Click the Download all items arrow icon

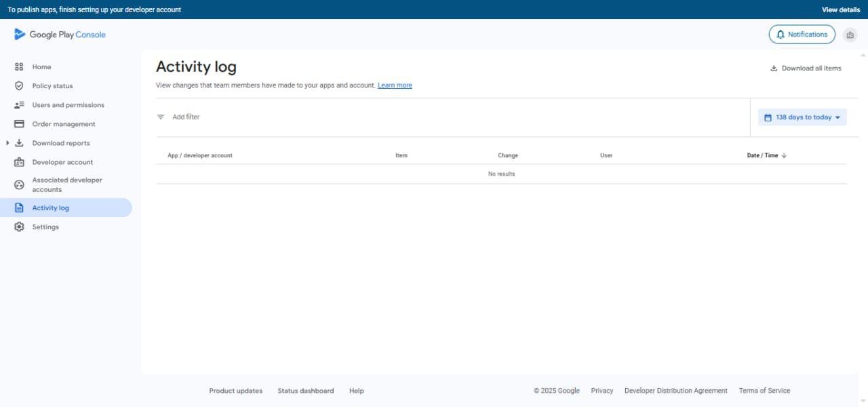(x=774, y=69)
